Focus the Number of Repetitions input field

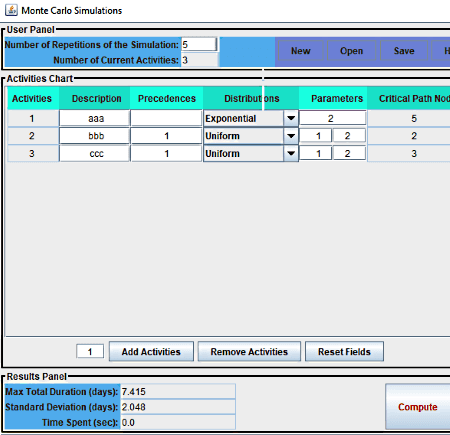pyautogui.click(x=199, y=45)
